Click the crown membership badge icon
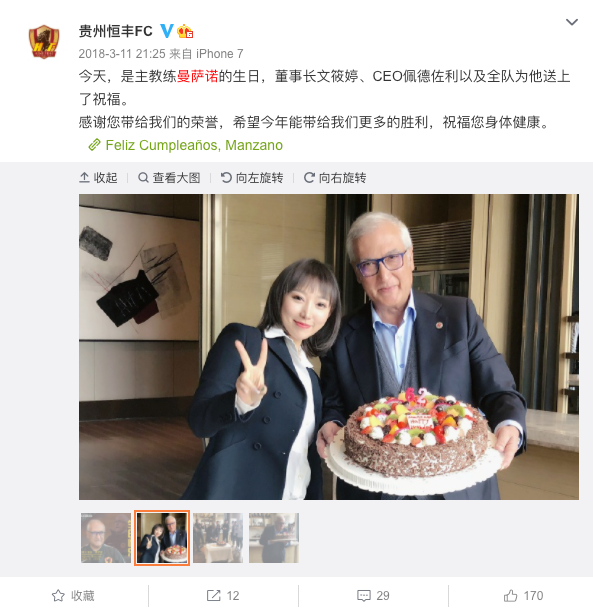Viewport: 593px width, 611px height. tap(185, 31)
